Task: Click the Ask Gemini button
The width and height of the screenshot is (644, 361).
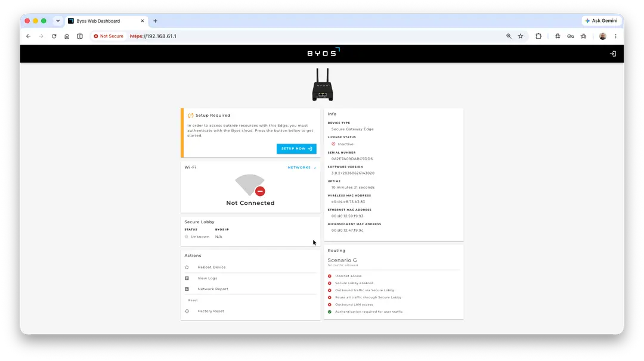Action: (x=601, y=20)
